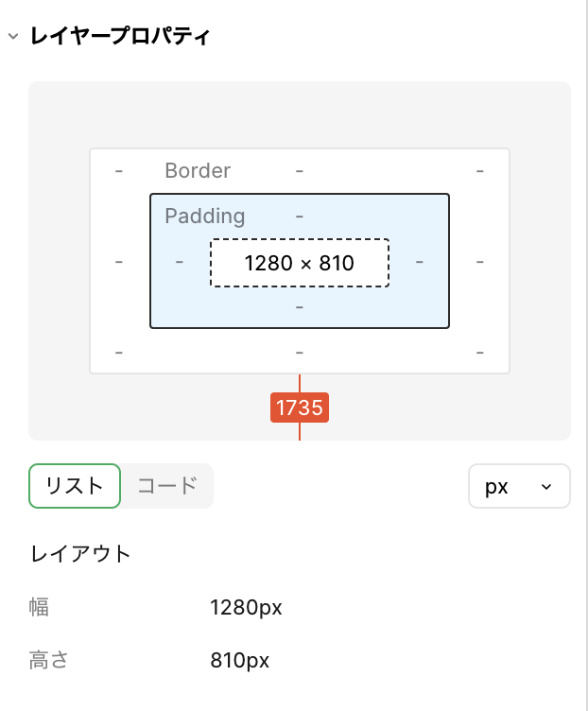Click the red 1735 spacing badge
588x711 pixels.
[300, 408]
